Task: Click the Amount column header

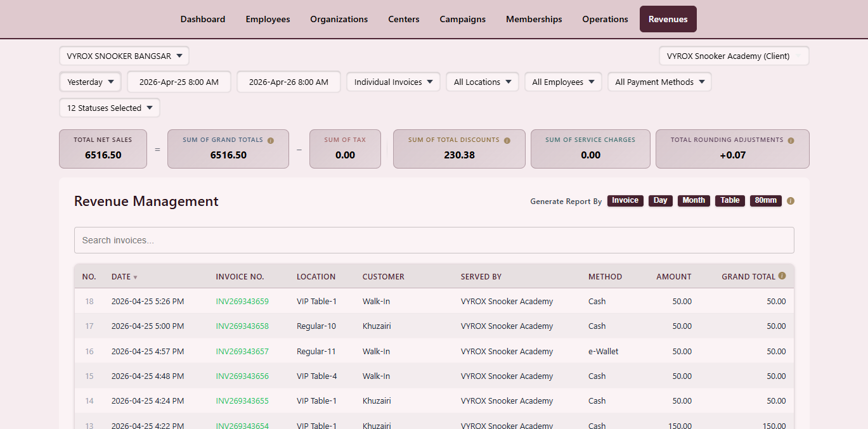Action: [673, 277]
